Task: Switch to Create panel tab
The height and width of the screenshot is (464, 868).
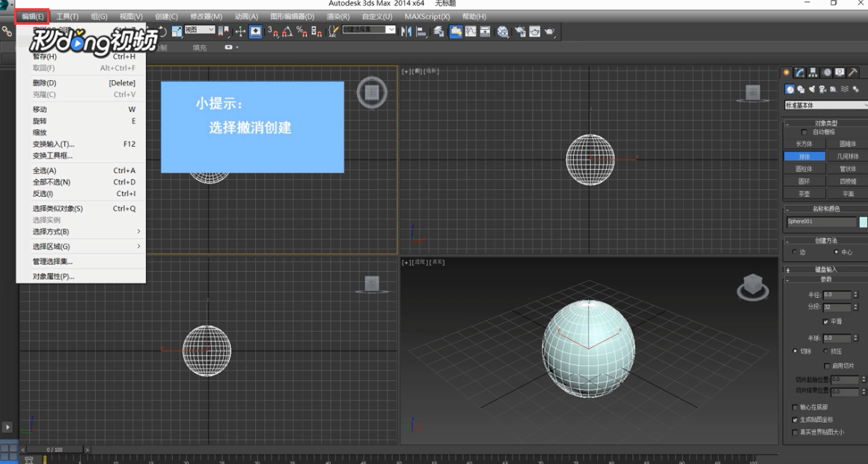Action: 786,73
